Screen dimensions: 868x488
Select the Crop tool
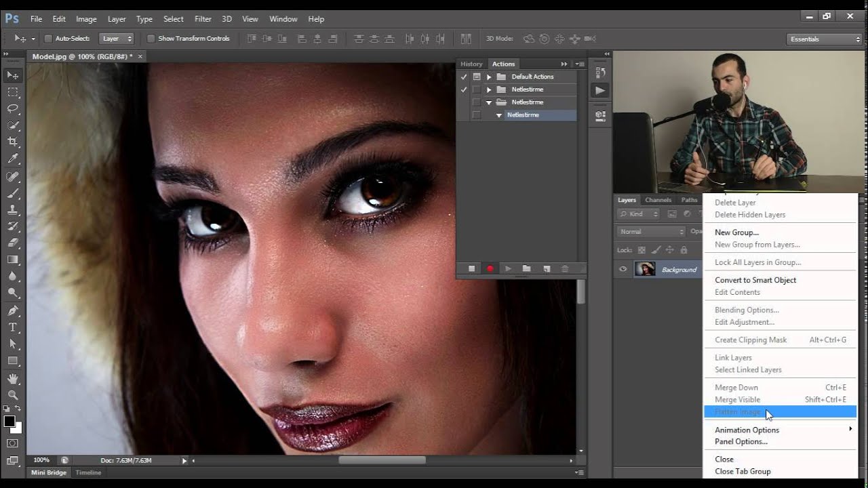tap(13, 142)
